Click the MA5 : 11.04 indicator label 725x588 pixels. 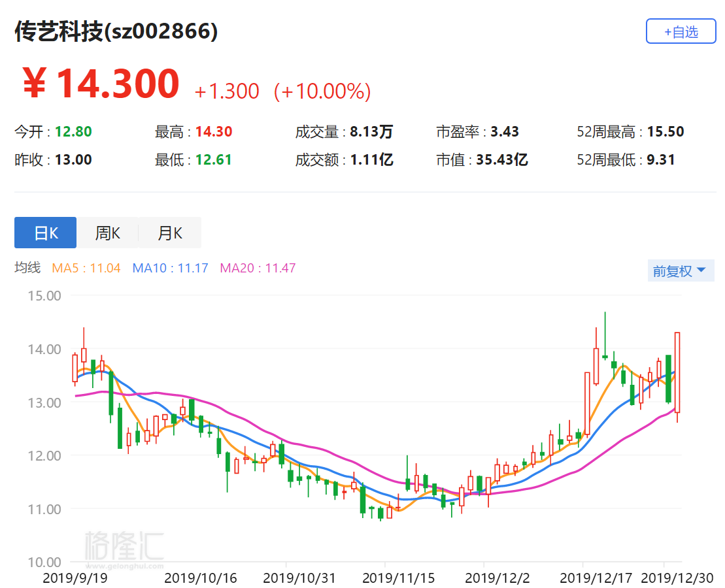pyautogui.click(x=86, y=268)
